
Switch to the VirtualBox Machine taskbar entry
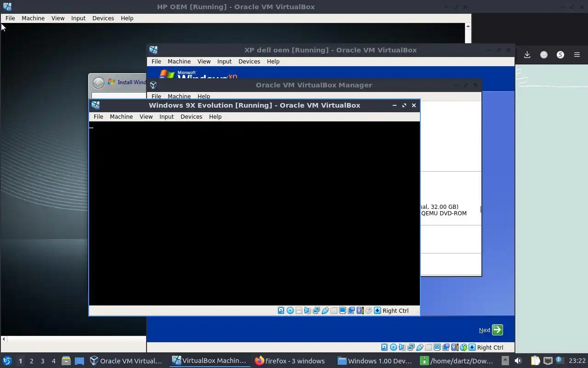(x=210, y=361)
